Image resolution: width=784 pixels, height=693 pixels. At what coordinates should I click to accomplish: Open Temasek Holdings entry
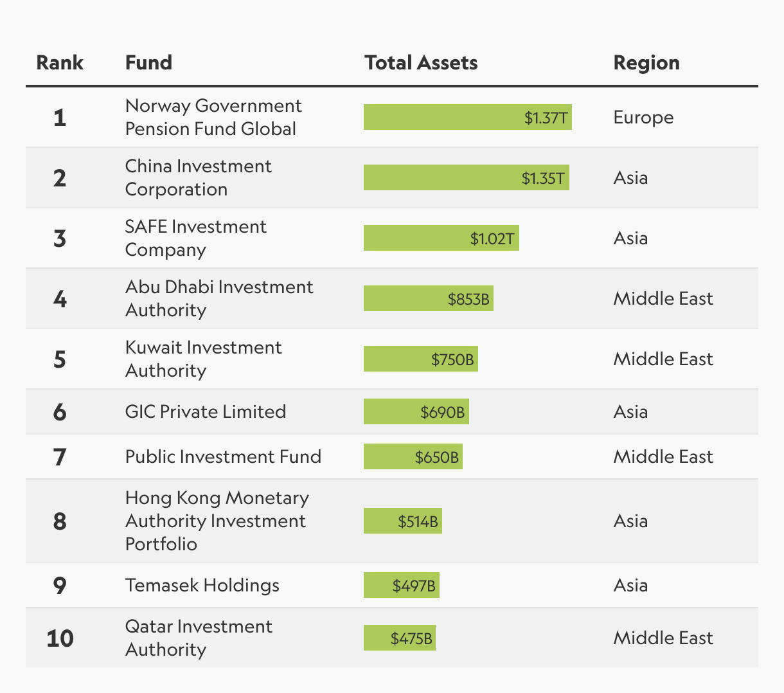tap(202, 585)
